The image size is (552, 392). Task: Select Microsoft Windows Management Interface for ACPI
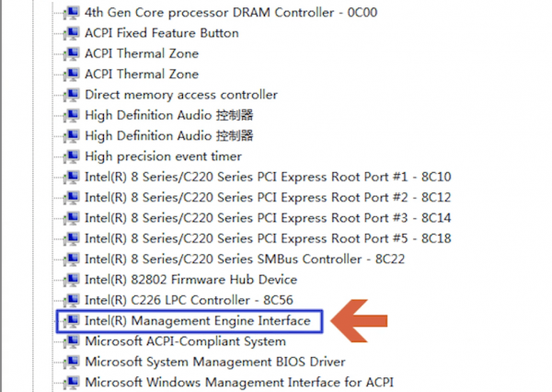pyautogui.click(x=239, y=382)
